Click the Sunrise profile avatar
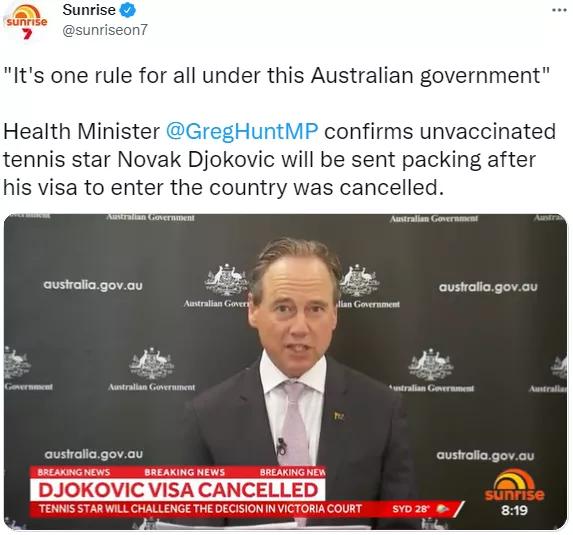The image size is (573, 535). click(26, 21)
